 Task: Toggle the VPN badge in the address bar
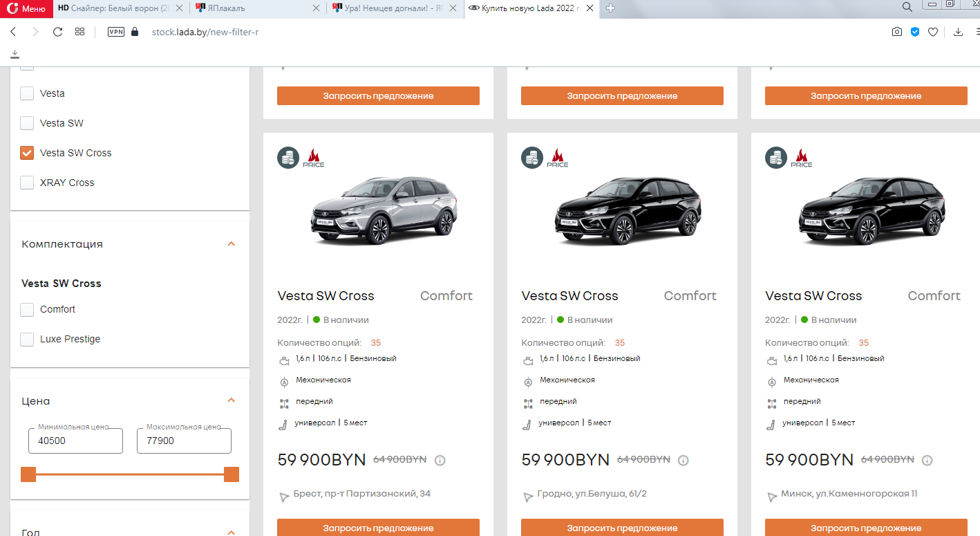(x=116, y=32)
